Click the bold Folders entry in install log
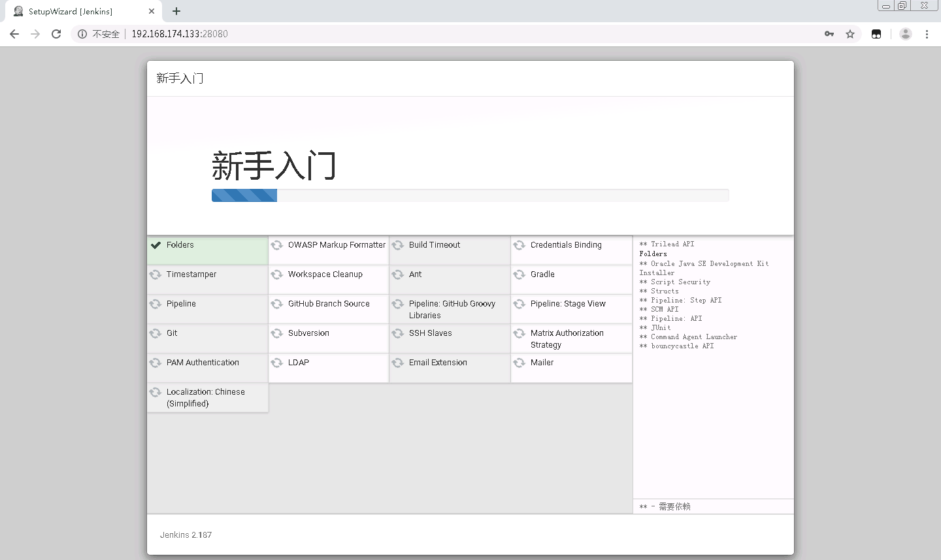Viewport: 941px width, 560px height. tap(653, 254)
